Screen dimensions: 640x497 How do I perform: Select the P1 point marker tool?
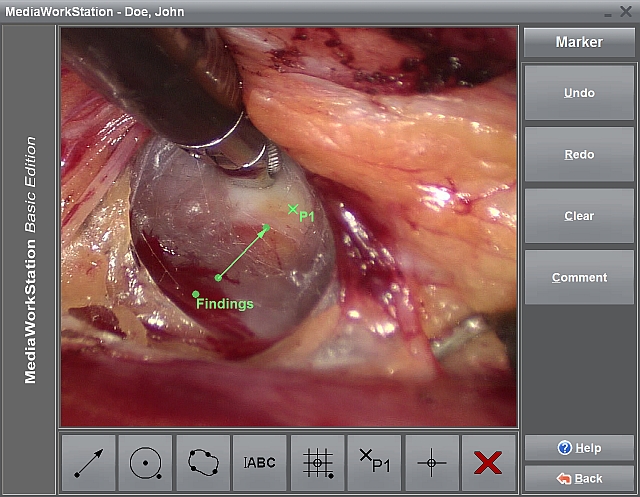[x=375, y=463]
